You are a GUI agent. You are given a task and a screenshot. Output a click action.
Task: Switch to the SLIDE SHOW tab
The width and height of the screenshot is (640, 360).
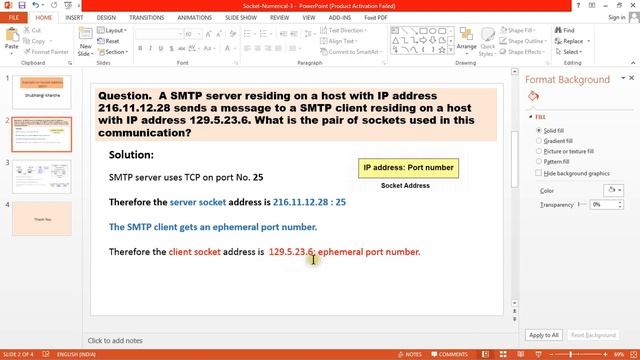[x=241, y=18]
